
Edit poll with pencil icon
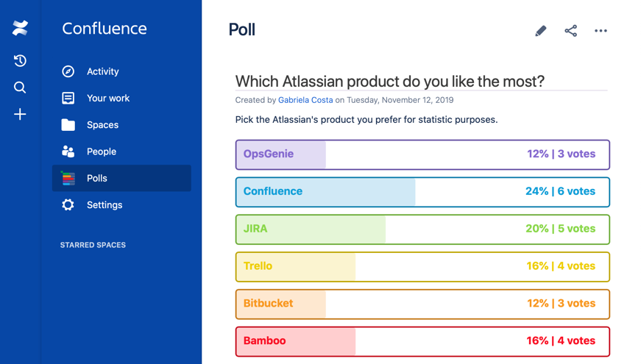541,31
